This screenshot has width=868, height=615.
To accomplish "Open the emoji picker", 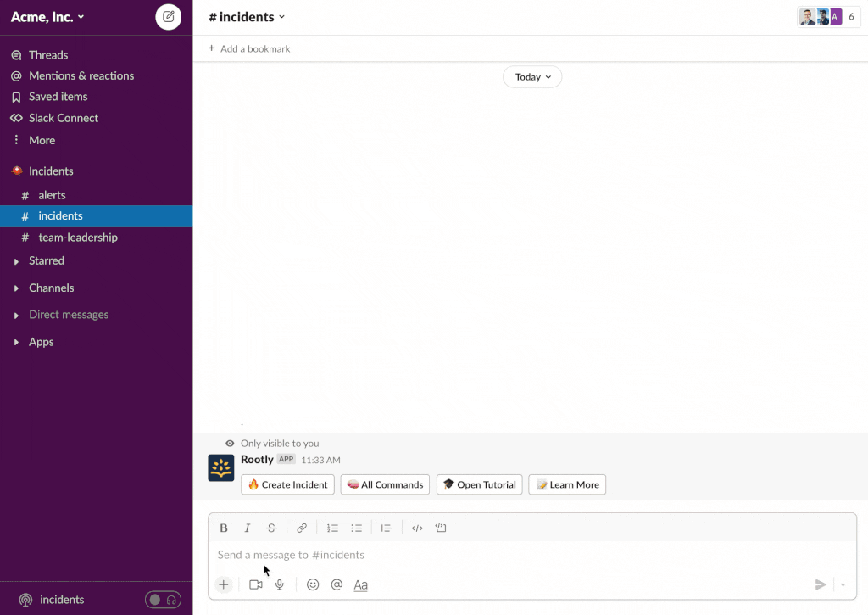I will [x=313, y=584].
